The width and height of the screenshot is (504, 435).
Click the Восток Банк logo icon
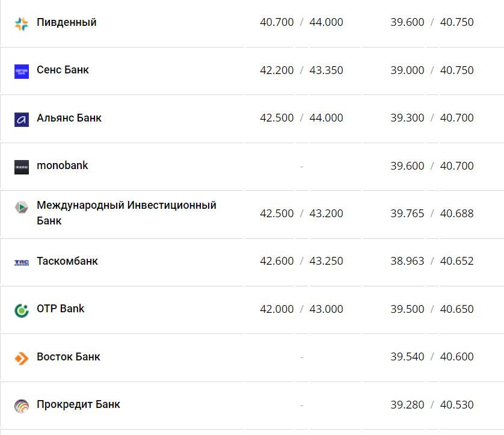click(x=22, y=358)
